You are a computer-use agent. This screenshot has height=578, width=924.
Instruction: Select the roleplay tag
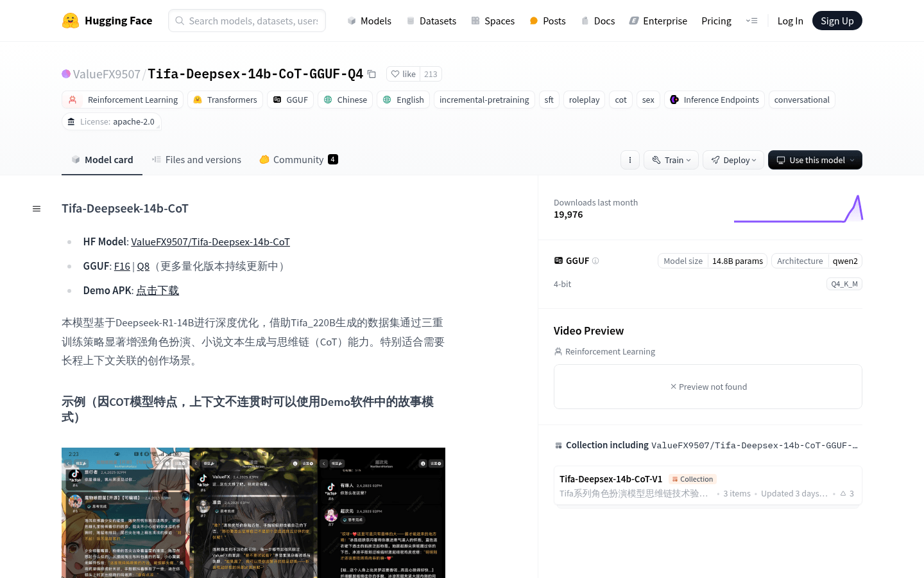[x=584, y=100]
